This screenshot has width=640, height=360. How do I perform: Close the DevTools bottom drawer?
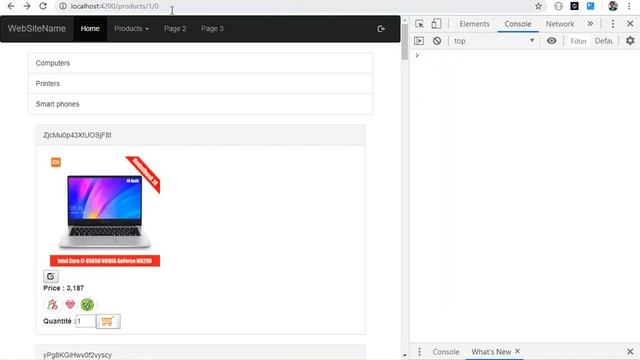tap(630, 351)
